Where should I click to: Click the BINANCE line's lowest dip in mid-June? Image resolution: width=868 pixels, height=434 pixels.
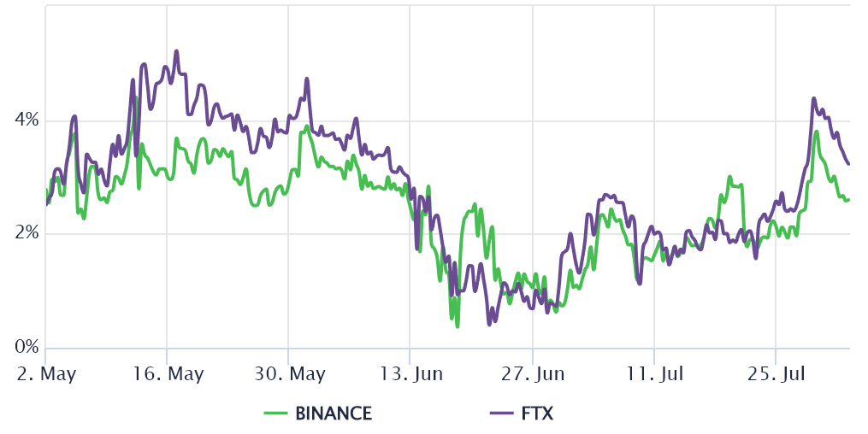(x=458, y=326)
